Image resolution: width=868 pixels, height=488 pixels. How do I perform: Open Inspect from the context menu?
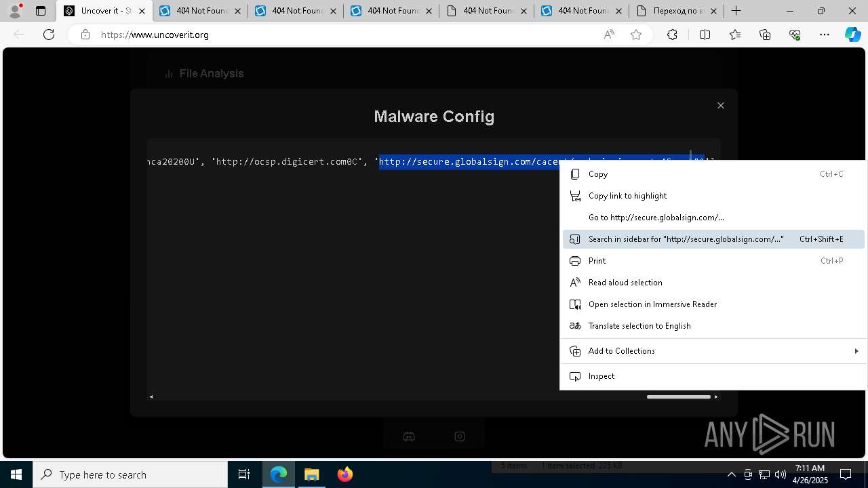[x=713, y=376]
